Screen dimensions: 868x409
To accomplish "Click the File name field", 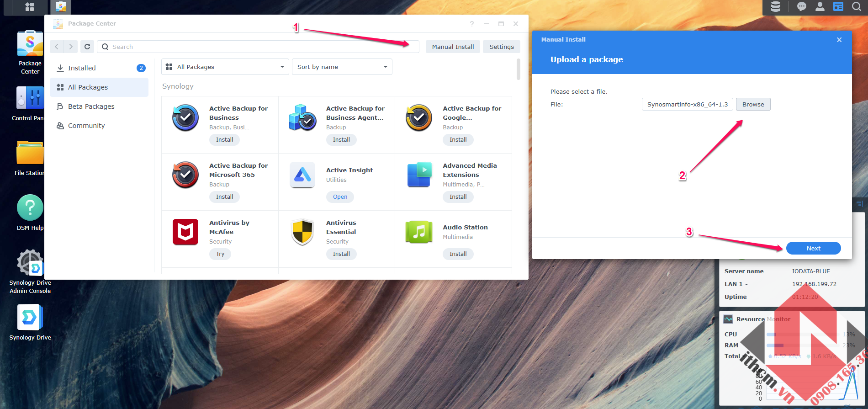I will [x=688, y=104].
